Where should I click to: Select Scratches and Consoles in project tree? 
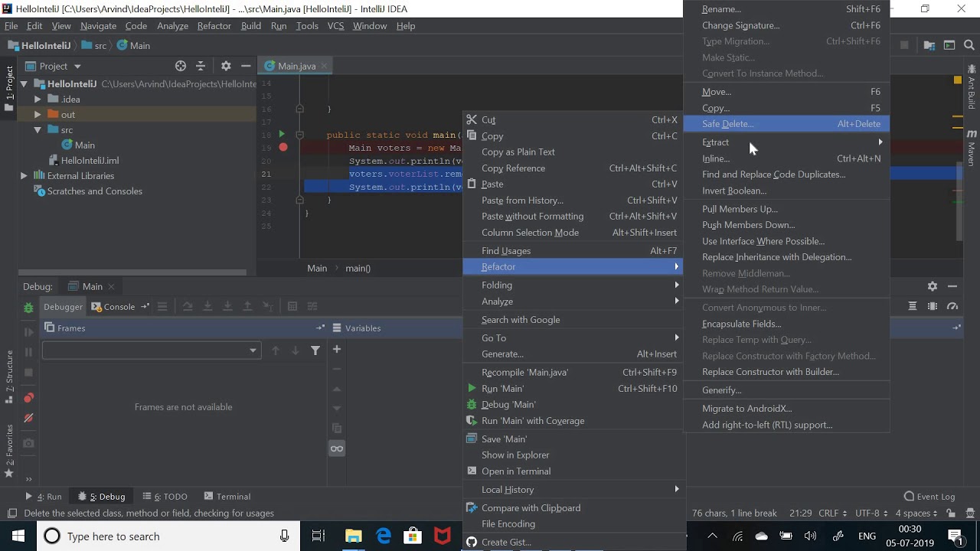click(88, 191)
